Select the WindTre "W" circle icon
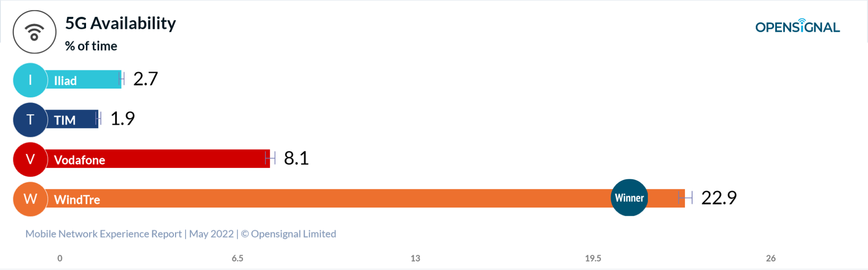The image size is (868, 270). [30, 199]
